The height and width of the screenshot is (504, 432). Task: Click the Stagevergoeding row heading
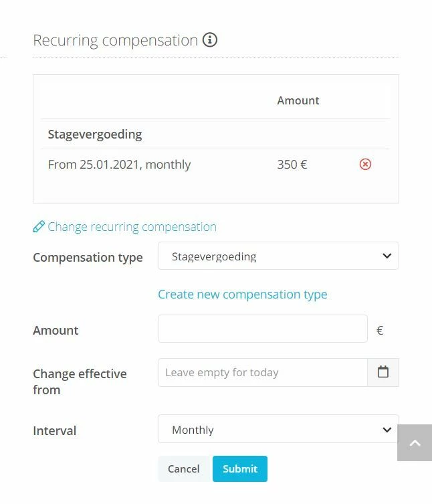95,134
